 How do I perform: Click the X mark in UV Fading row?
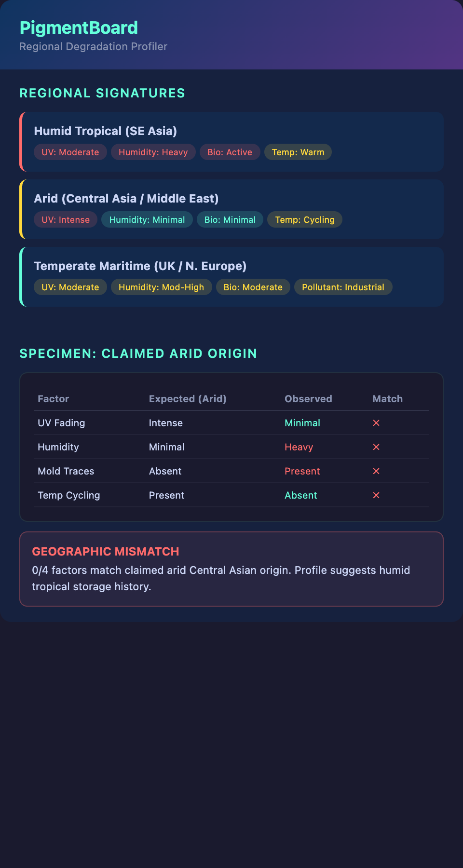376,423
